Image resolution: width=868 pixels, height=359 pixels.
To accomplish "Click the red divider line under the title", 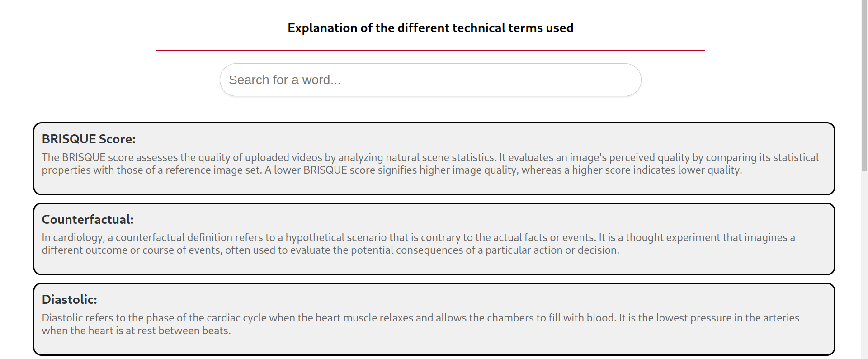I will click(x=430, y=50).
